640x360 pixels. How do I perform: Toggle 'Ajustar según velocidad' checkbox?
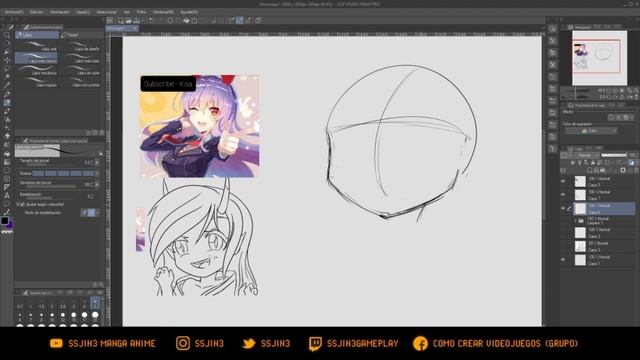pyautogui.click(x=22, y=204)
